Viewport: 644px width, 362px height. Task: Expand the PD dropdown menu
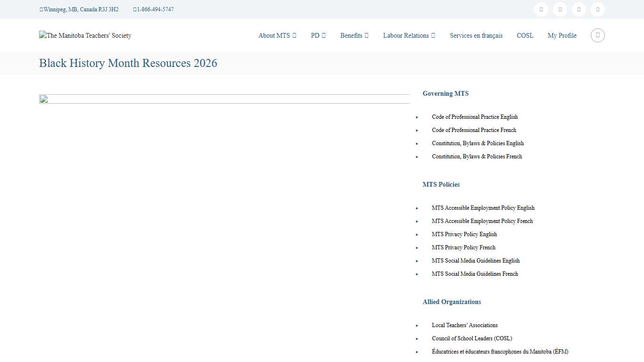318,35
